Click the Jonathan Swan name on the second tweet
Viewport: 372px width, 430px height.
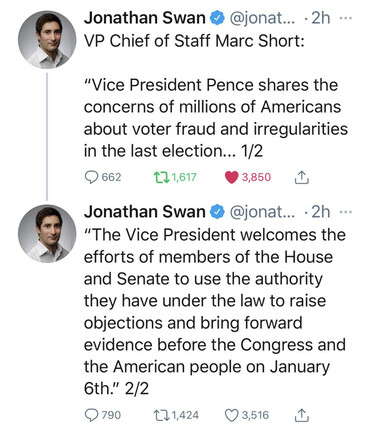click(x=144, y=212)
